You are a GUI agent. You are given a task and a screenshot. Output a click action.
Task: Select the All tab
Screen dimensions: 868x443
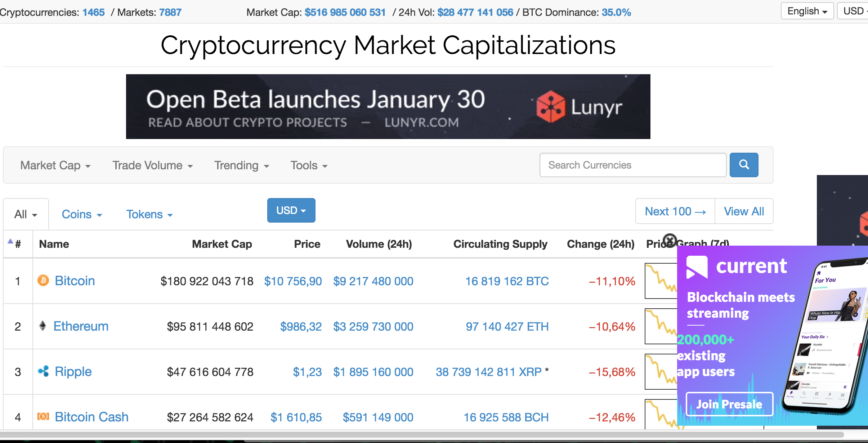tap(26, 214)
